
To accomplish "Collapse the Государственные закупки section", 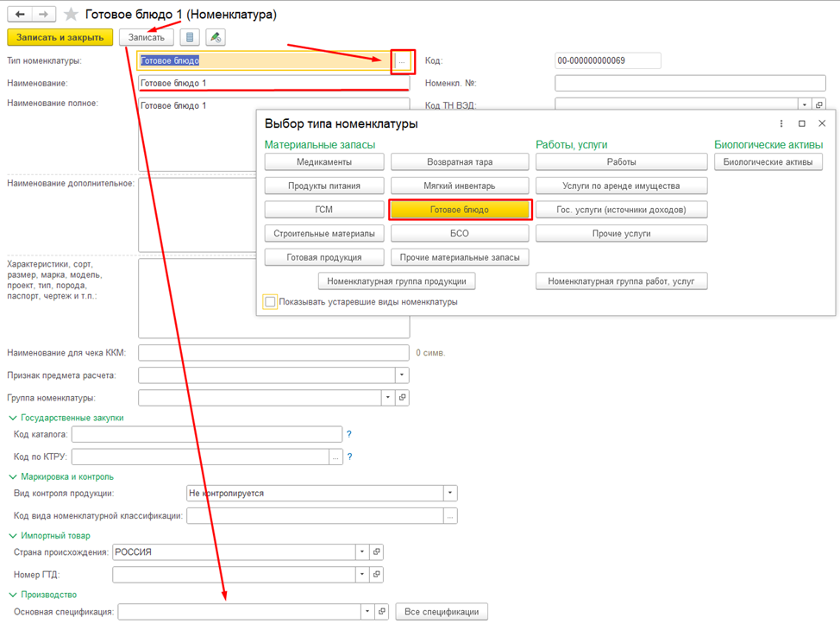I will (13, 418).
